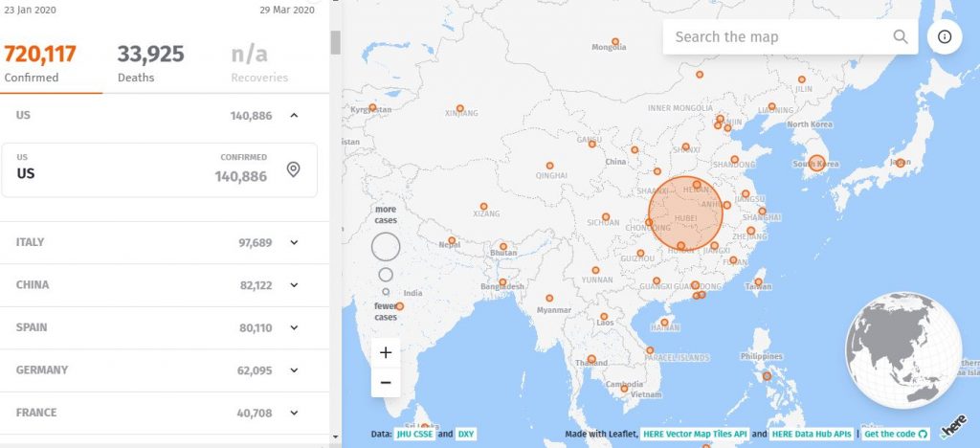980x448 pixels.
Task: Locate US on map via pin icon
Action: click(293, 169)
